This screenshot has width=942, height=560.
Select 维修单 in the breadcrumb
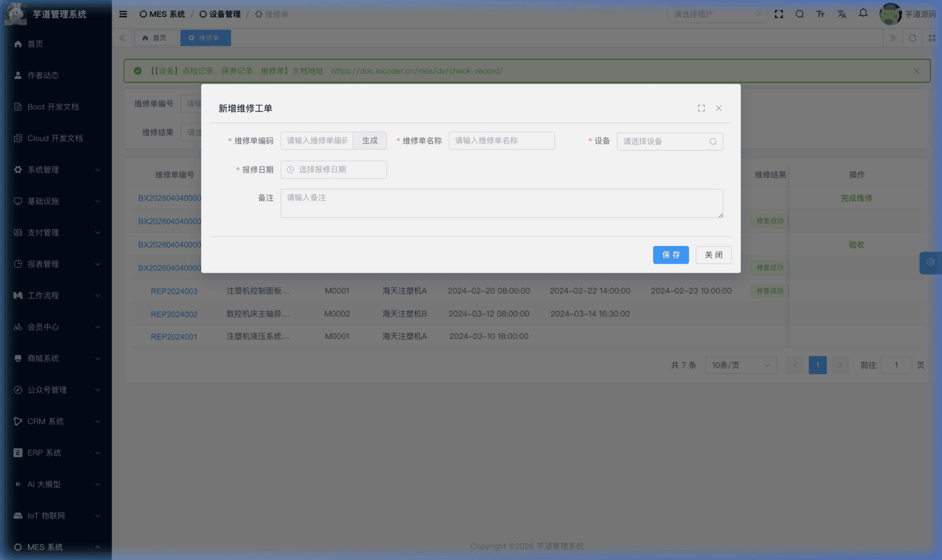point(275,14)
